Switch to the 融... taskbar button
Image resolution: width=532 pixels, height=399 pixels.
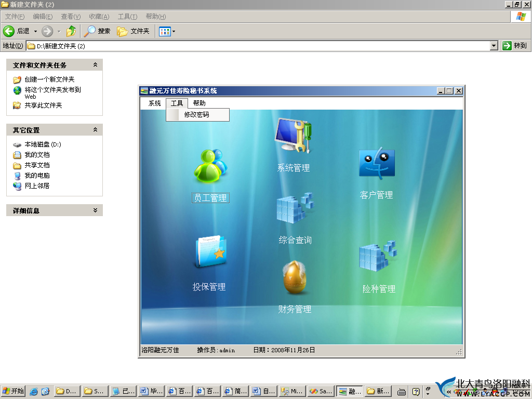(x=350, y=391)
